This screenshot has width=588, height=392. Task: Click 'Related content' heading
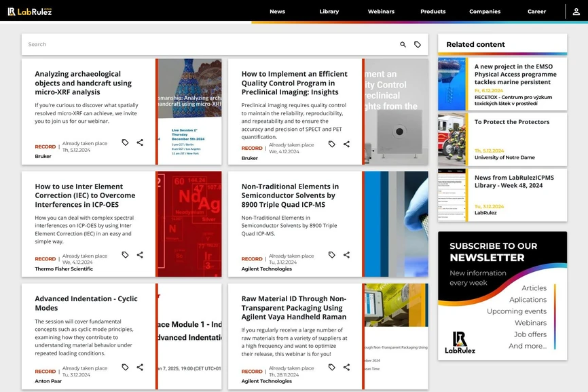tap(475, 45)
